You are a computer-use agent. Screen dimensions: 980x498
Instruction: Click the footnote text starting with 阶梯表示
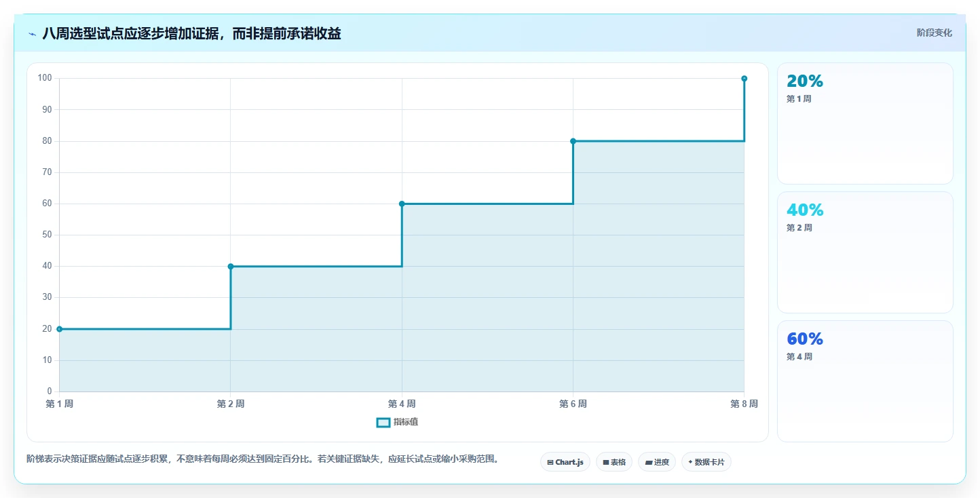pos(265,459)
